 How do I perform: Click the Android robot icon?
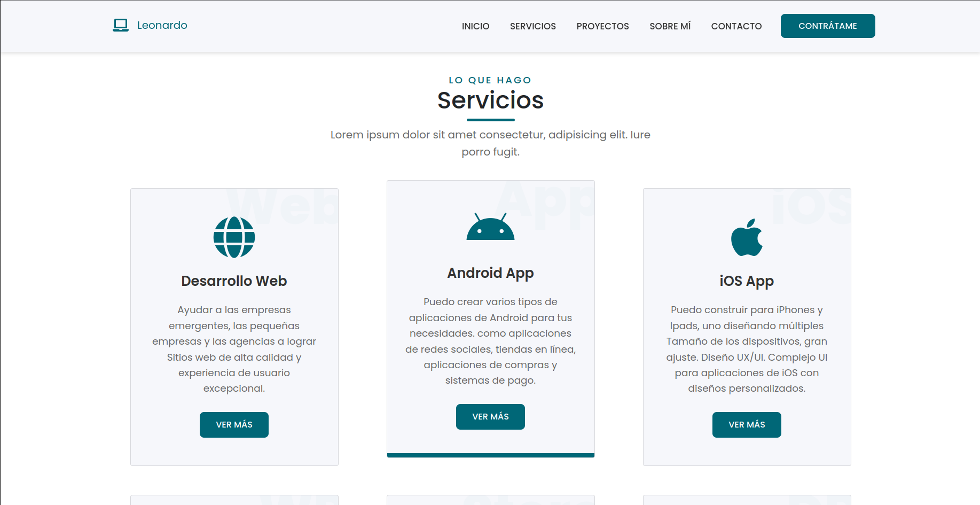[x=490, y=227]
